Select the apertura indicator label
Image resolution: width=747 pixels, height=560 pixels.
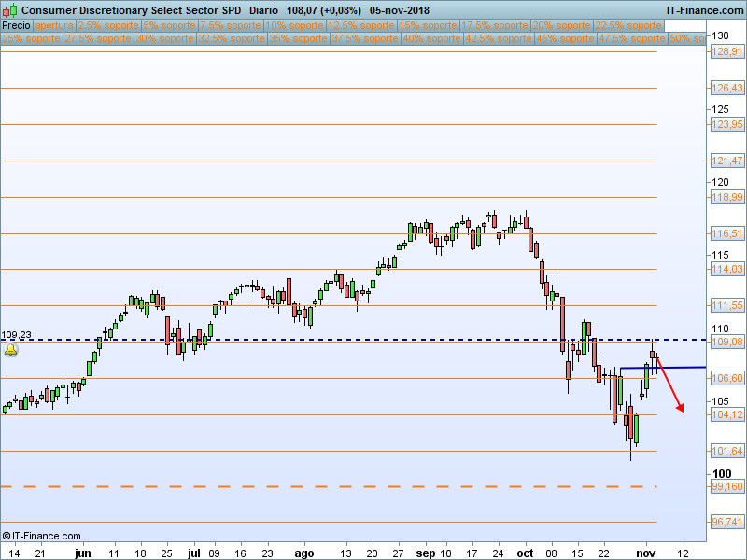coord(54,25)
